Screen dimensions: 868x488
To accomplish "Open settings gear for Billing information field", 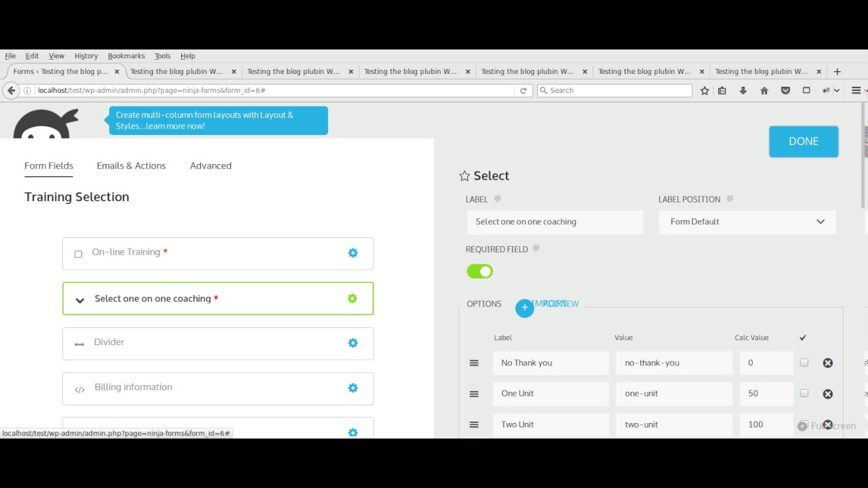I will [x=353, y=388].
